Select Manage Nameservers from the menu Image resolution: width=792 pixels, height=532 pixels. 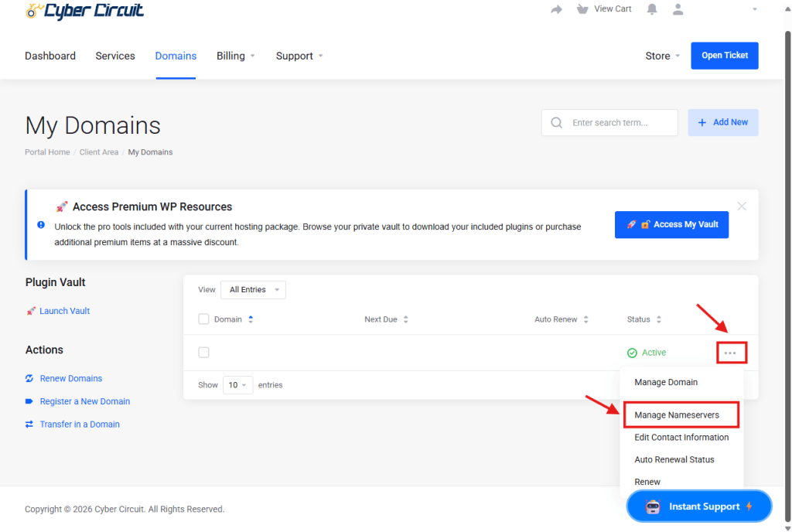(x=677, y=415)
